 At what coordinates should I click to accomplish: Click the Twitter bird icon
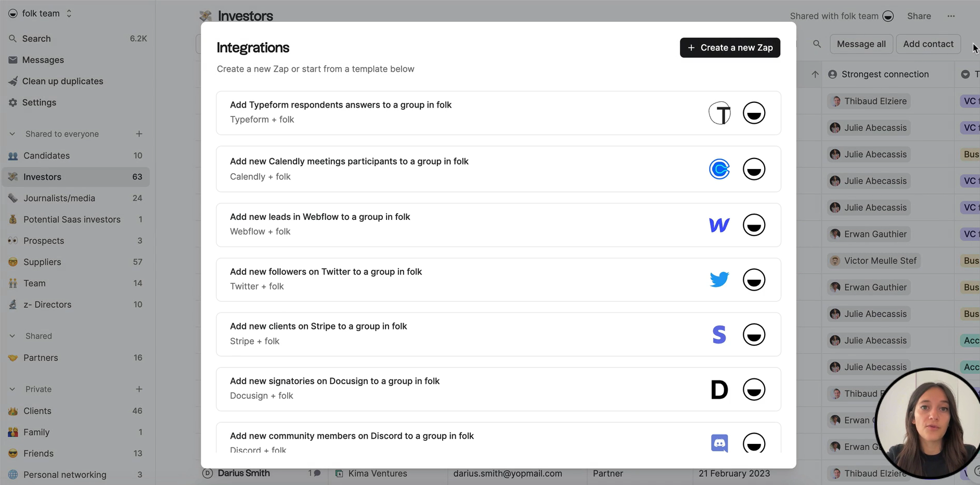719,280
